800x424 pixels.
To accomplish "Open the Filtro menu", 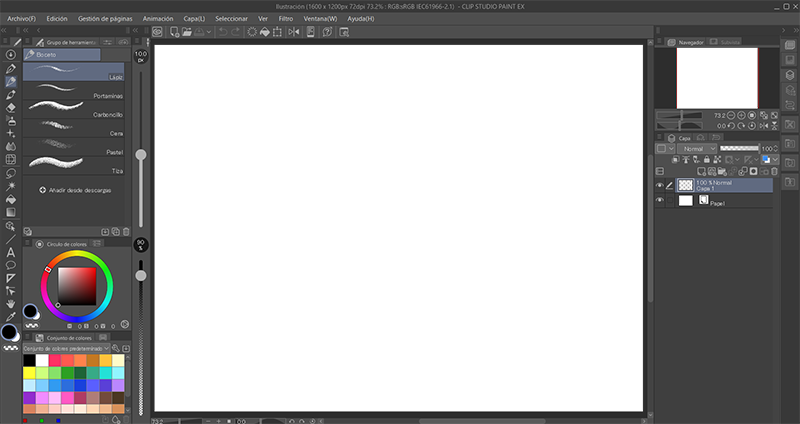I will 286,18.
